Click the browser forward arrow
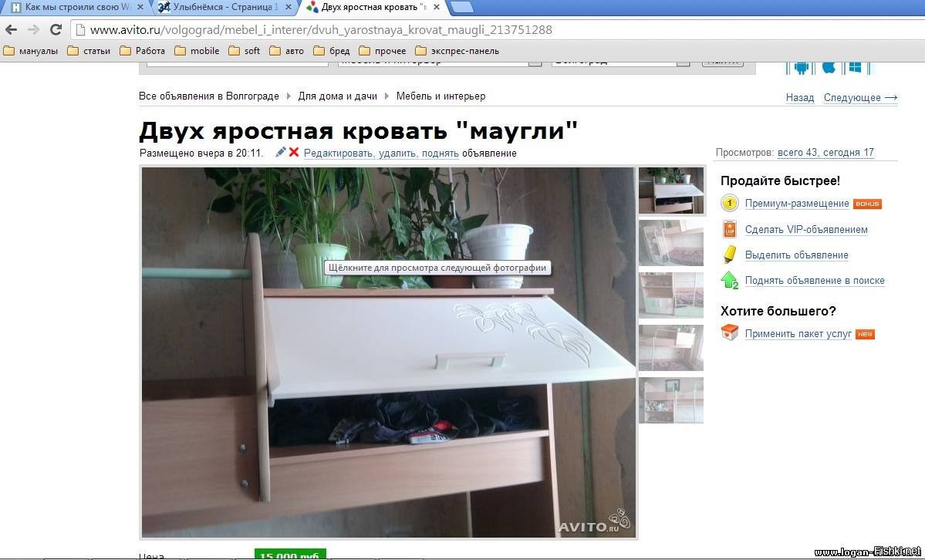Screen dimensions: 925x560 pos(34,29)
